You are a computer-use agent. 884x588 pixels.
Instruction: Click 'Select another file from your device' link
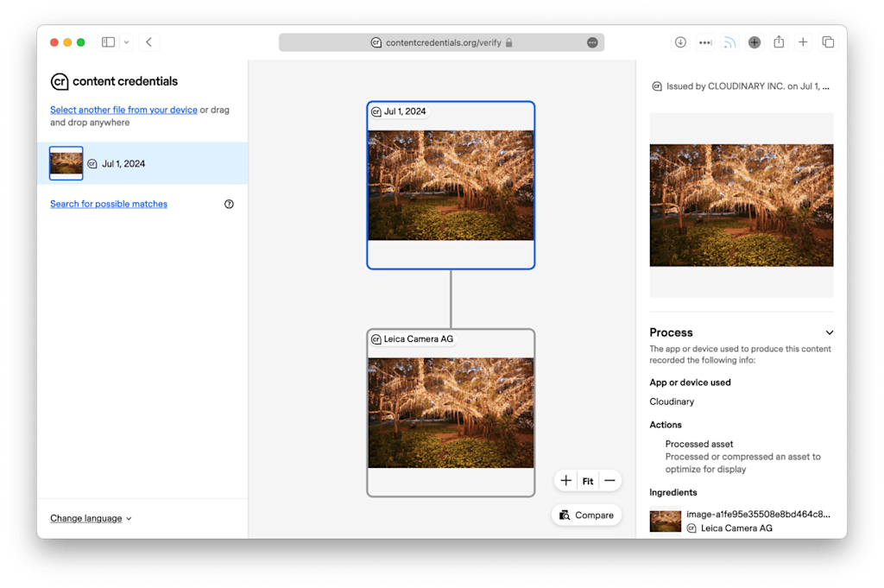(123, 110)
